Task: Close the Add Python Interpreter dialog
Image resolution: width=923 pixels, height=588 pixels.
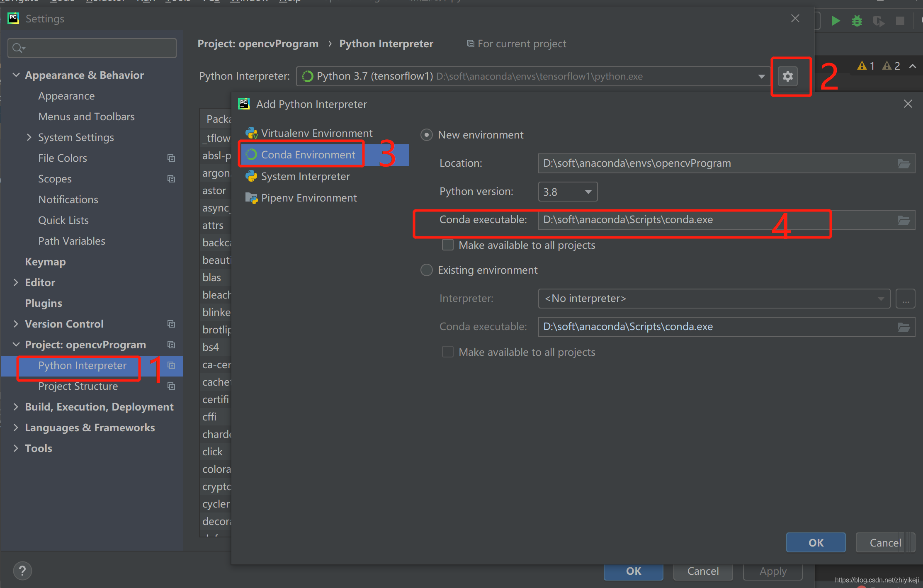Action: pyautogui.click(x=908, y=104)
